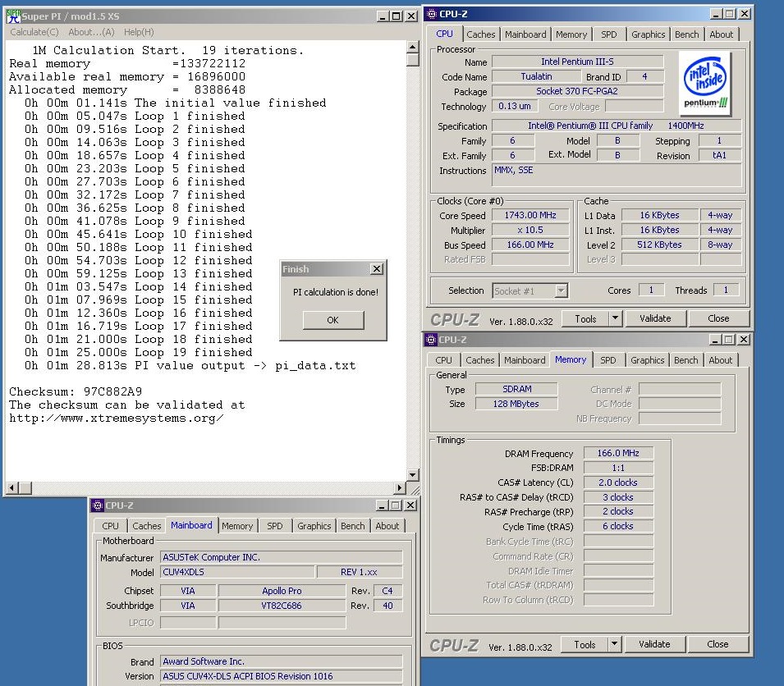The image size is (784, 686).
Task: Close the Memory CPU-Z window
Action: (x=744, y=340)
